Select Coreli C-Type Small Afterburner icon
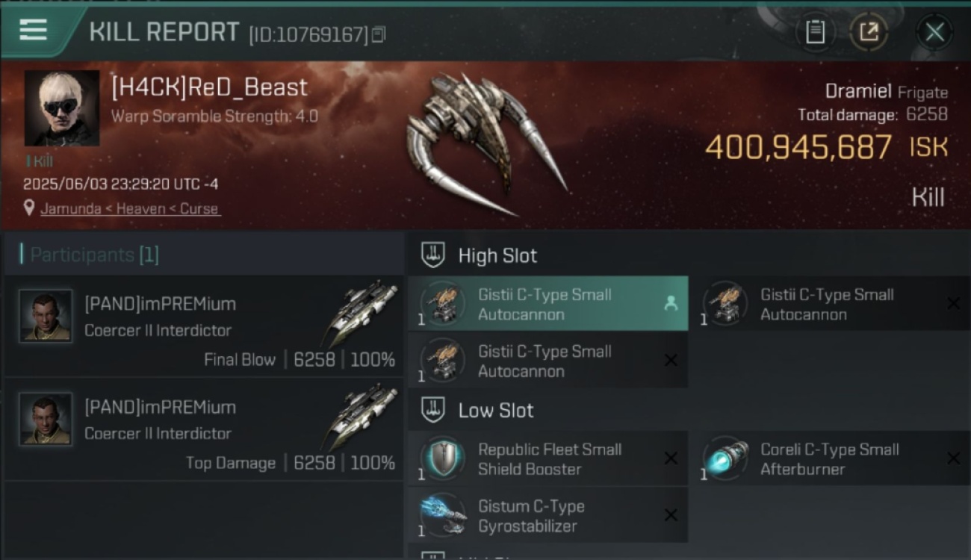 pyautogui.click(x=725, y=459)
